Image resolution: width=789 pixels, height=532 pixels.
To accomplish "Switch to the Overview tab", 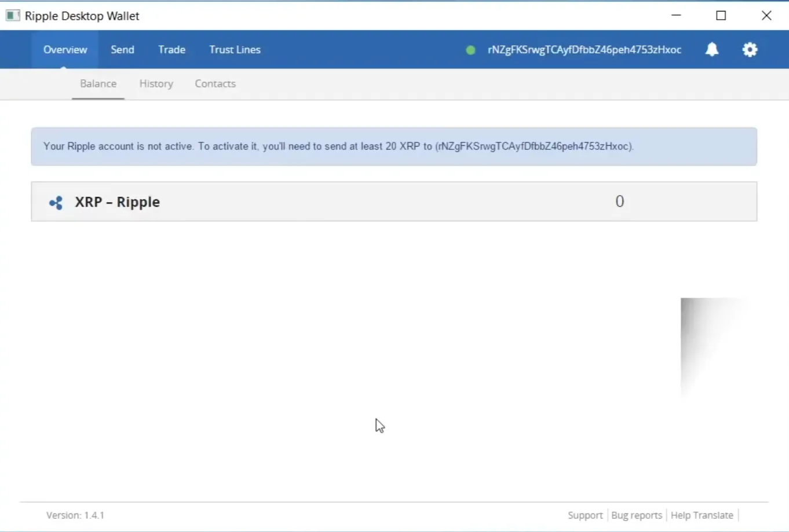I will click(65, 50).
